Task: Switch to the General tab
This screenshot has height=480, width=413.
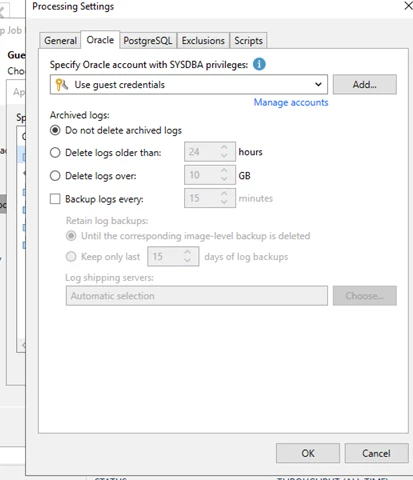Action: (60, 41)
